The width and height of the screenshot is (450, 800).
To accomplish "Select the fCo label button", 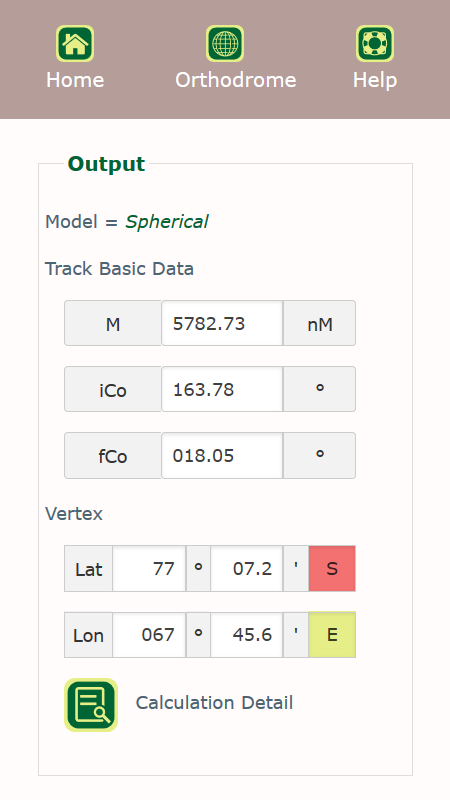I will pos(113,455).
